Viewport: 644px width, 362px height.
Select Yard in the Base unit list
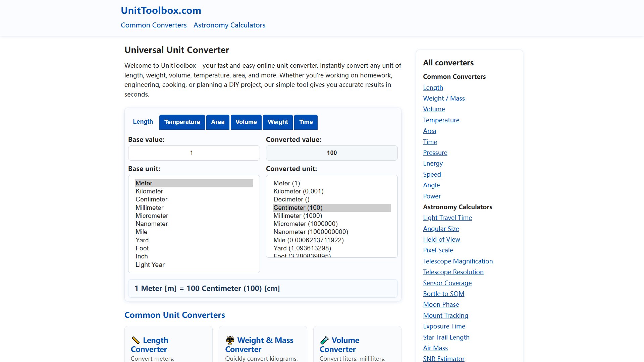194,240
